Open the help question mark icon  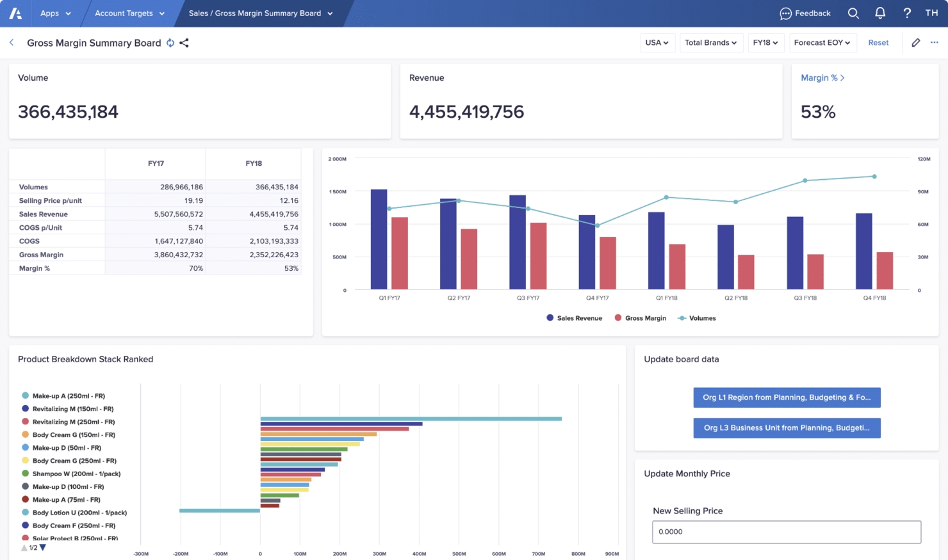pyautogui.click(x=907, y=13)
